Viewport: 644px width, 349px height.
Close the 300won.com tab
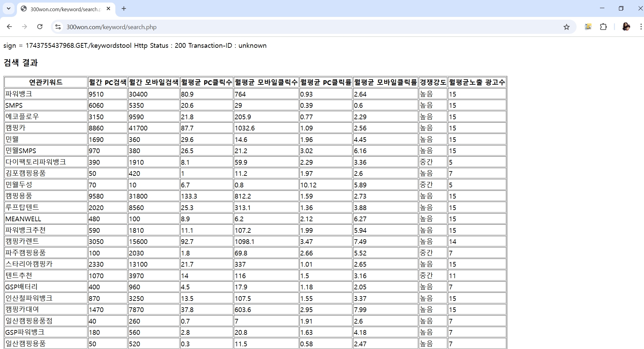[x=108, y=9]
